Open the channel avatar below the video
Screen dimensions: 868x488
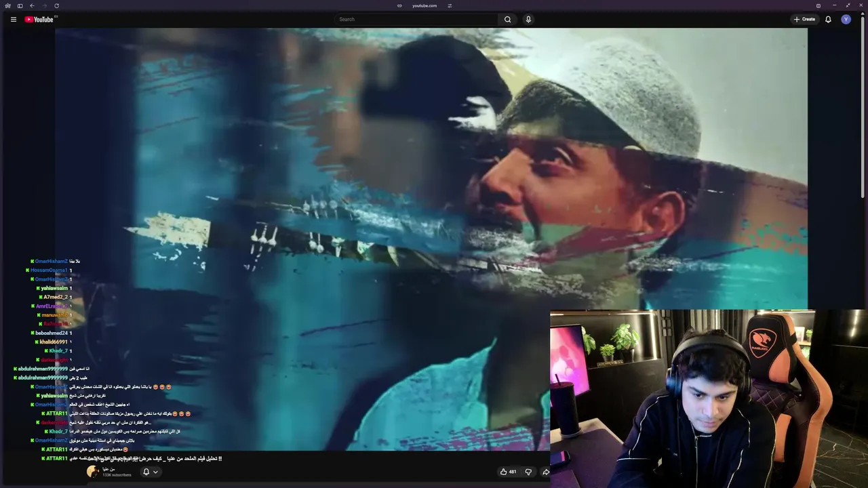(93, 472)
